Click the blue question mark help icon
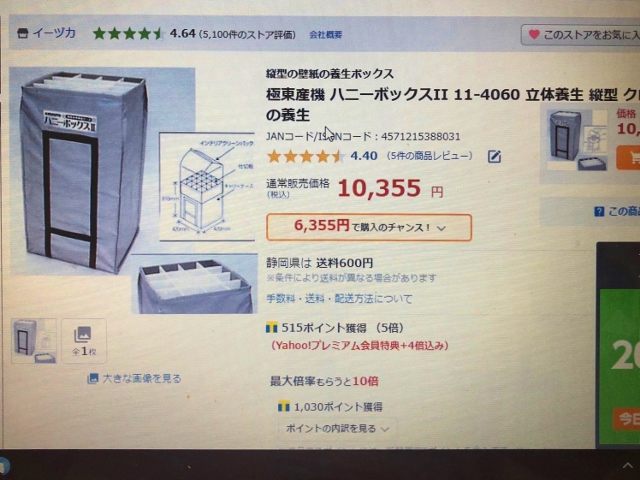Screen dimensions: 640x480 (599, 211)
